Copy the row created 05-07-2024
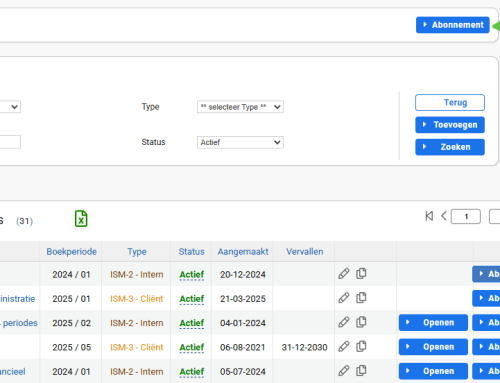 361,371
